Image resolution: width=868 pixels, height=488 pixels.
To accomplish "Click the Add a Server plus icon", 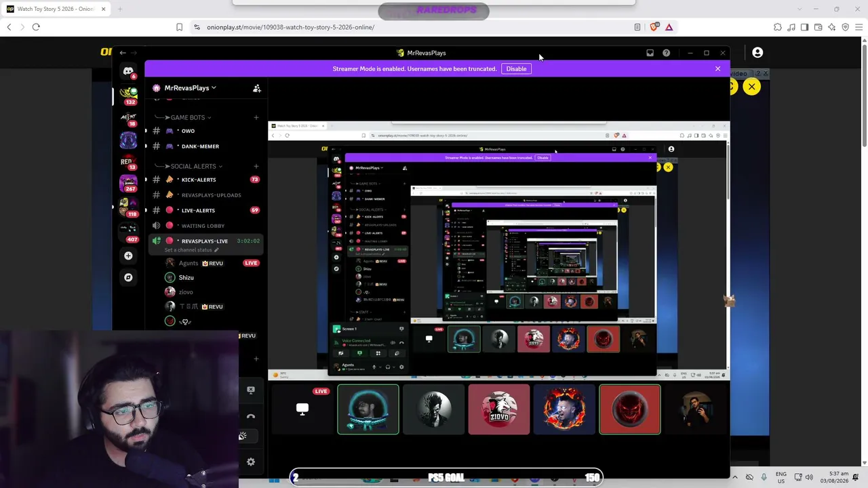I will (128, 256).
